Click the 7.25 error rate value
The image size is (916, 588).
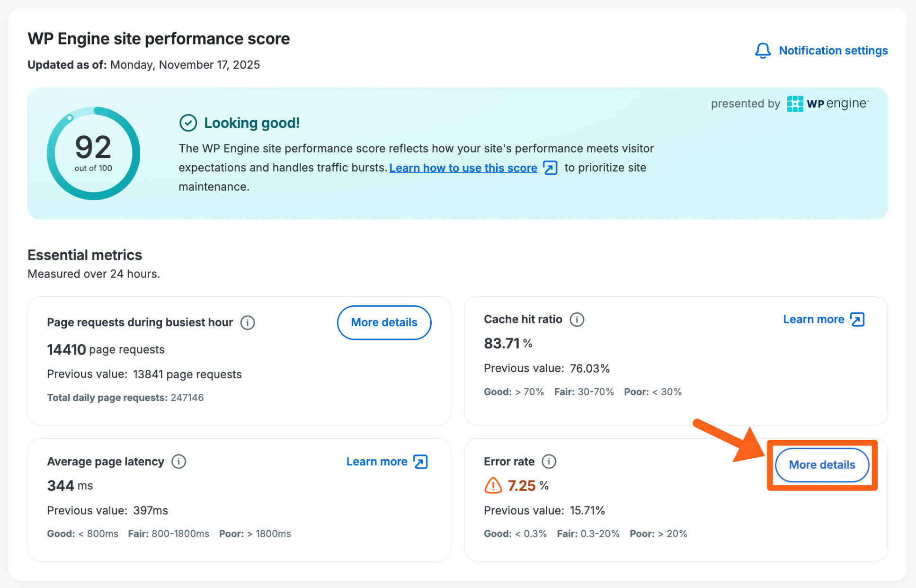[521, 486]
